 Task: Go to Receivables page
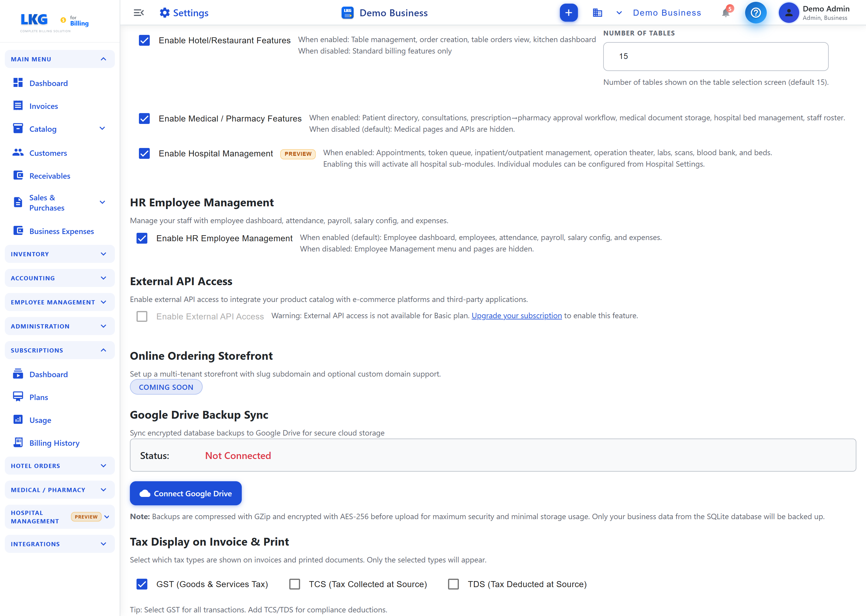(x=50, y=176)
